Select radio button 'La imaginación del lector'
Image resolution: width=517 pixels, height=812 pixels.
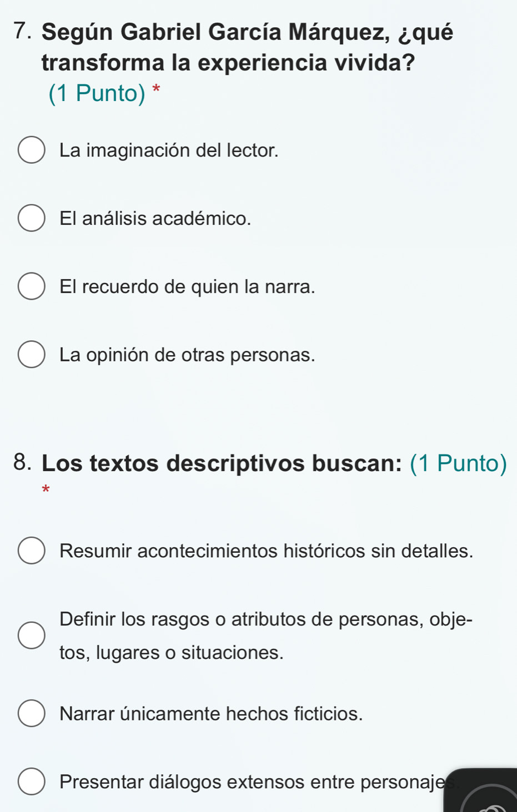pos(32,150)
